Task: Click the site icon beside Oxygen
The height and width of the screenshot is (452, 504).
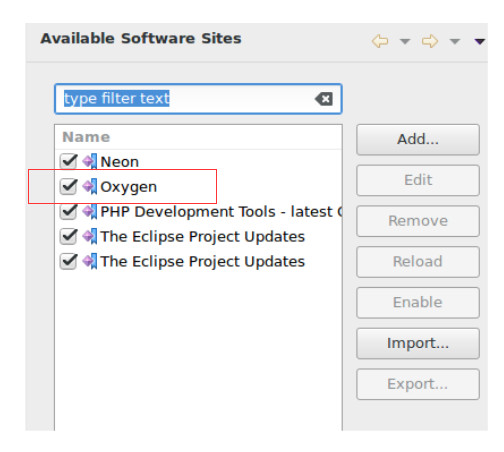Action: [90, 186]
